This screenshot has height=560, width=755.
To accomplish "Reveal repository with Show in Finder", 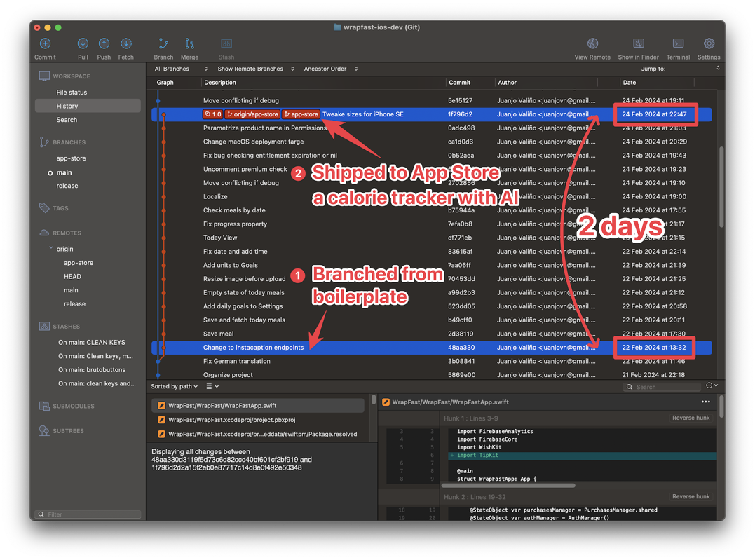I will 638,43.
